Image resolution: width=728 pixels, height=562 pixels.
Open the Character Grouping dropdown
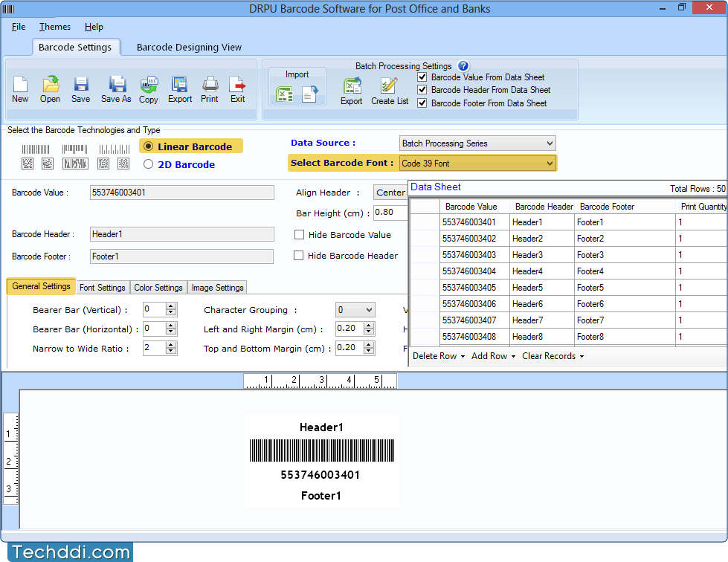[x=355, y=310]
